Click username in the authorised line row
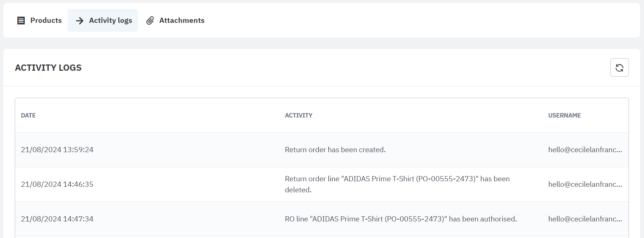 pyautogui.click(x=585, y=219)
